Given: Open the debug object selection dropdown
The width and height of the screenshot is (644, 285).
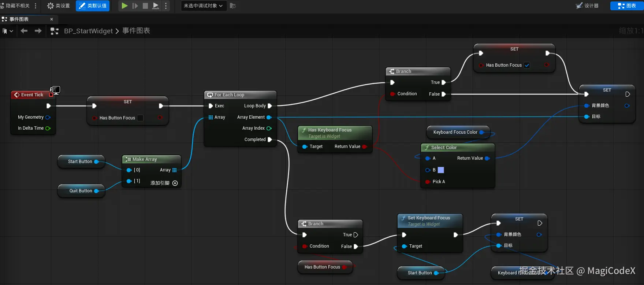Looking at the screenshot, I should pyautogui.click(x=203, y=6).
